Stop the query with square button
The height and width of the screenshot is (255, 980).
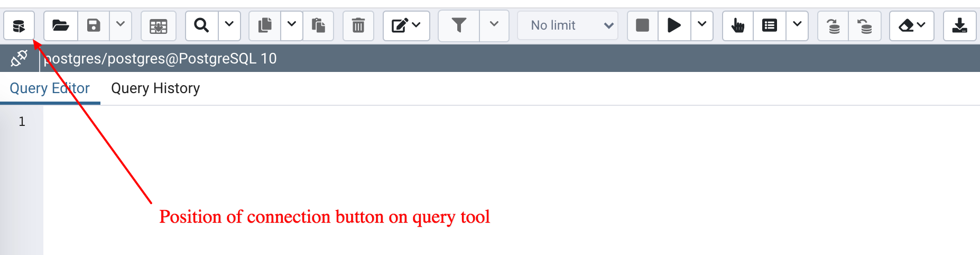[642, 25]
